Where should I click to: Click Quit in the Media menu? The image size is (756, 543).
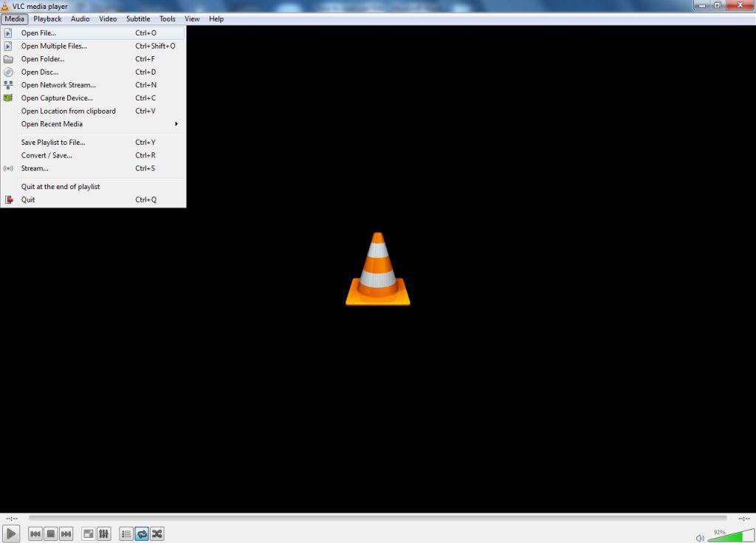pos(28,199)
